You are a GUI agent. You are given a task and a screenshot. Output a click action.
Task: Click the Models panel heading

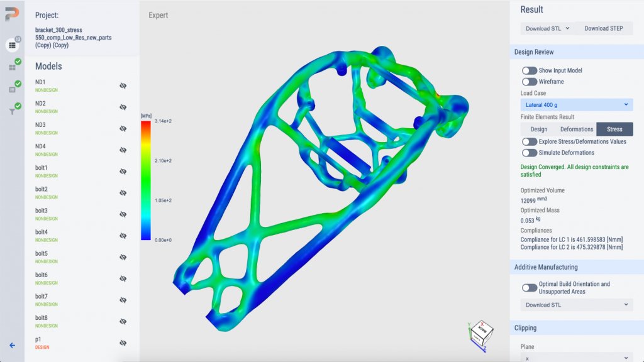48,66
